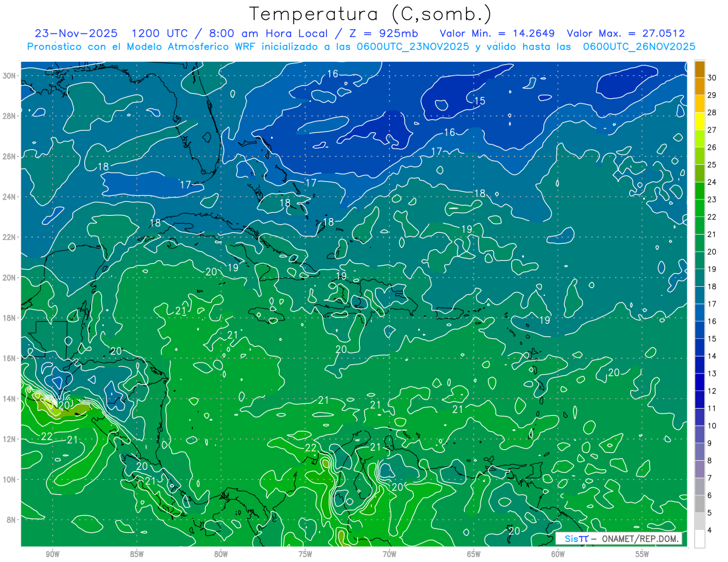Click the color bar legend value '25'
Image resolution: width=728 pixels, height=562 pixels.
(x=712, y=164)
